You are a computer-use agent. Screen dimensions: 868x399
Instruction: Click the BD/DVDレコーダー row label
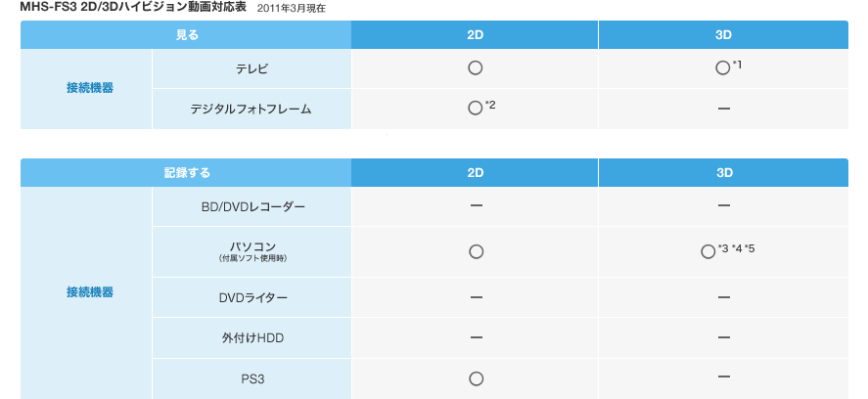[x=251, y=206]
